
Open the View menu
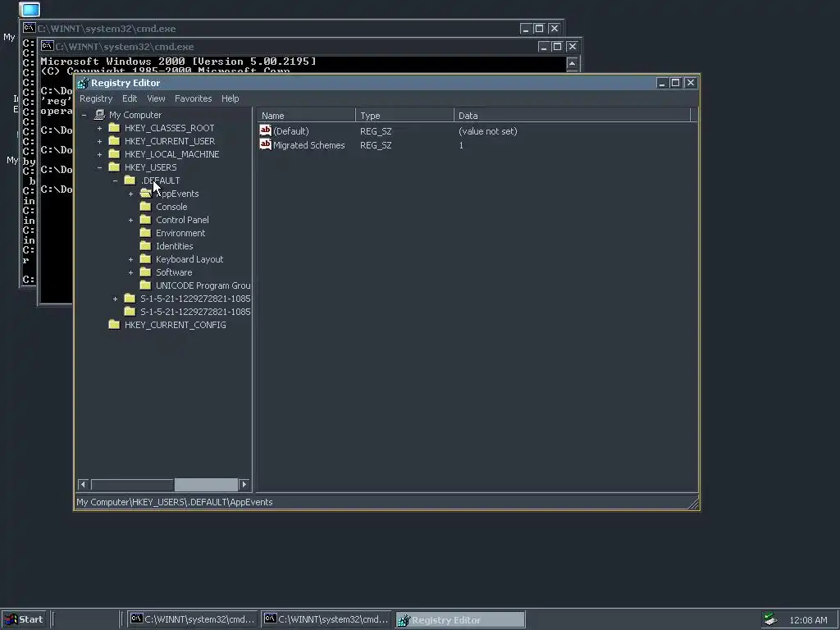tap(156, 98)
